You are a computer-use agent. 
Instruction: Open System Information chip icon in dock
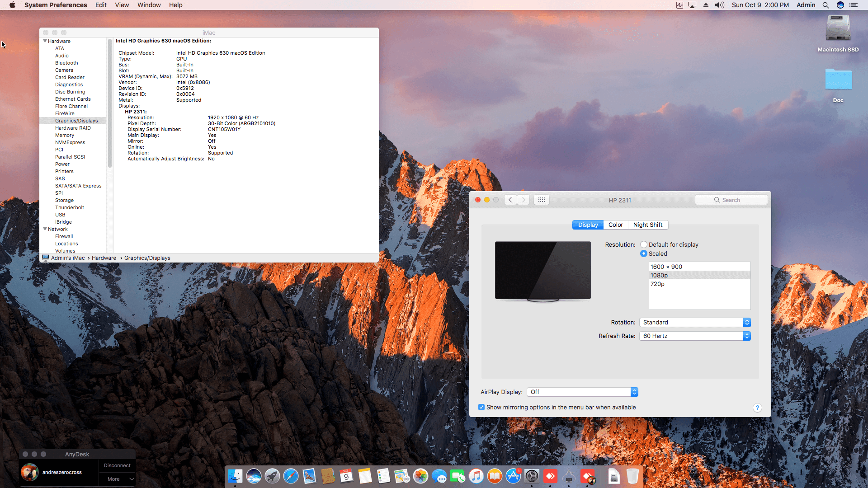(x=569, y=476)
